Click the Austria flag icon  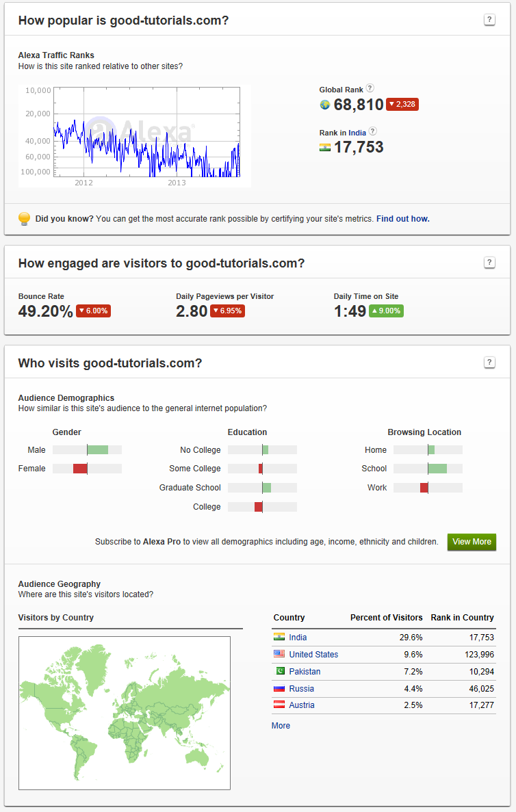[279, 705]
